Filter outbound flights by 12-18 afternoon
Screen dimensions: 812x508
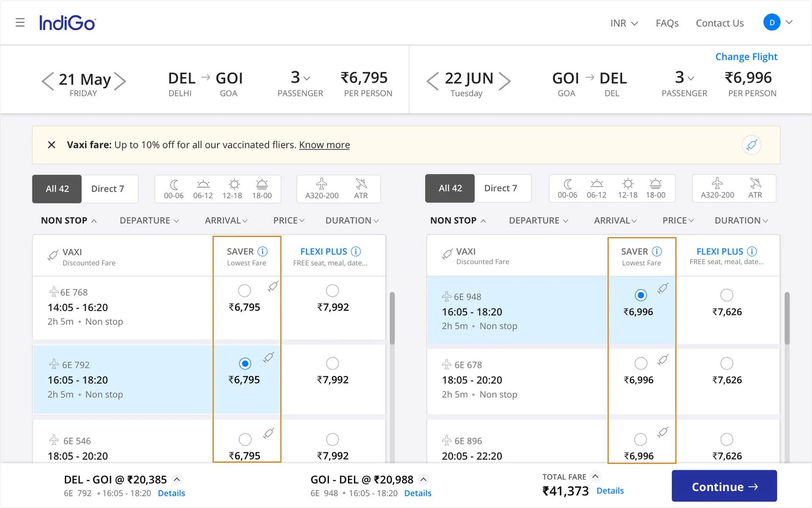coord(232,189)
